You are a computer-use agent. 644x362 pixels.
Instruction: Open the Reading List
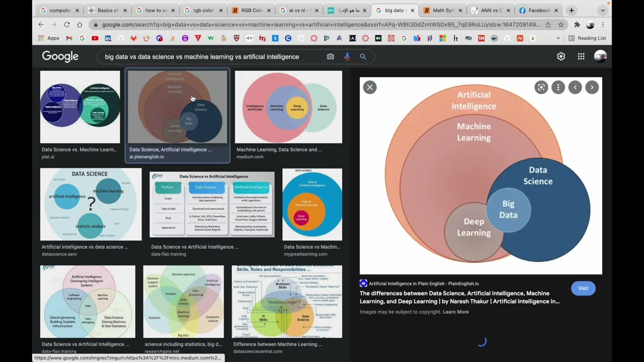click(x=587, y=38)
